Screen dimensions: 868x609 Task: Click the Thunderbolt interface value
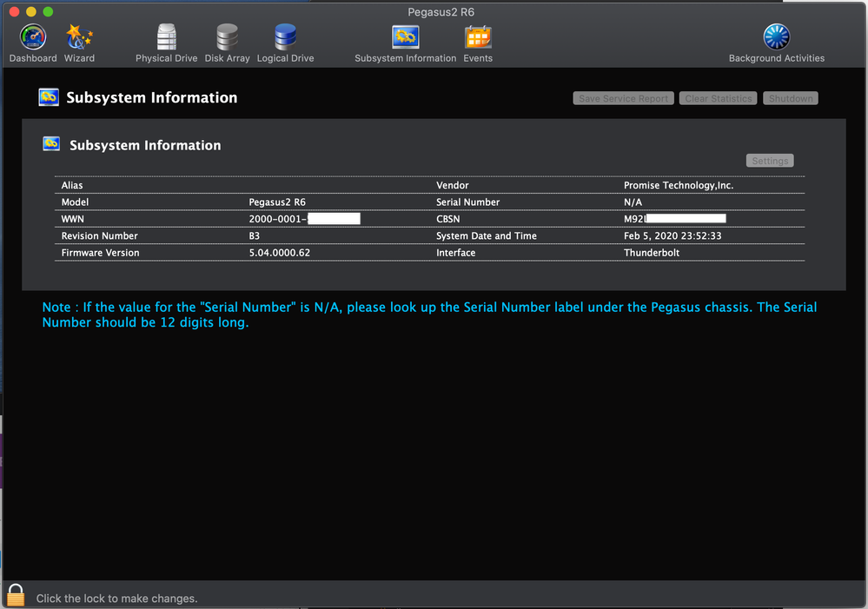tap(652, 253)
